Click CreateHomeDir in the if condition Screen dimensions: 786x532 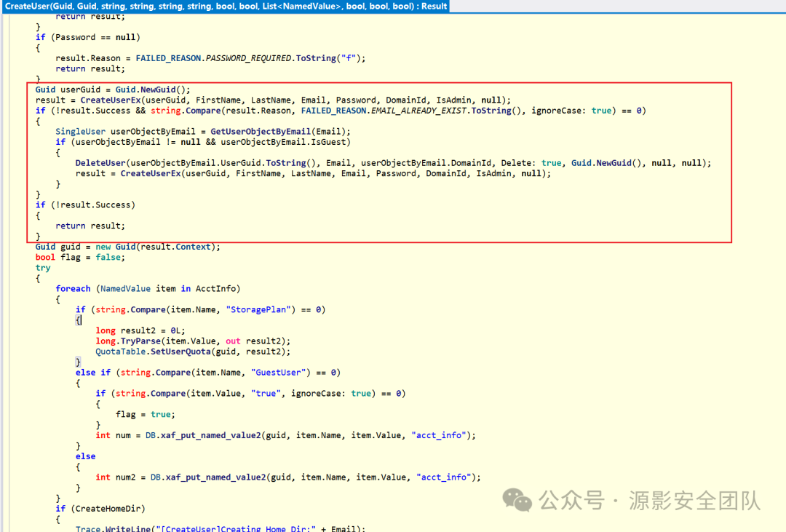pos(108,509)
